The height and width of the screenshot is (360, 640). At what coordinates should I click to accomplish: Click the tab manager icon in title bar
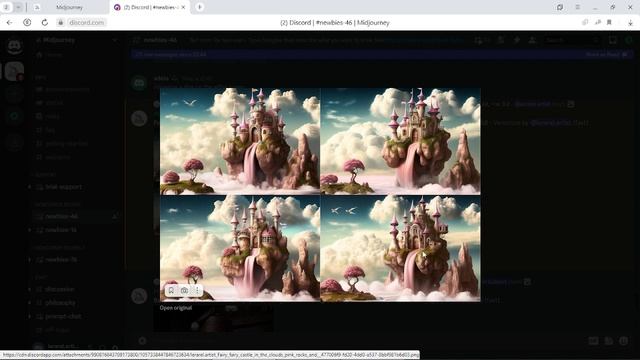tap(560, 7)
